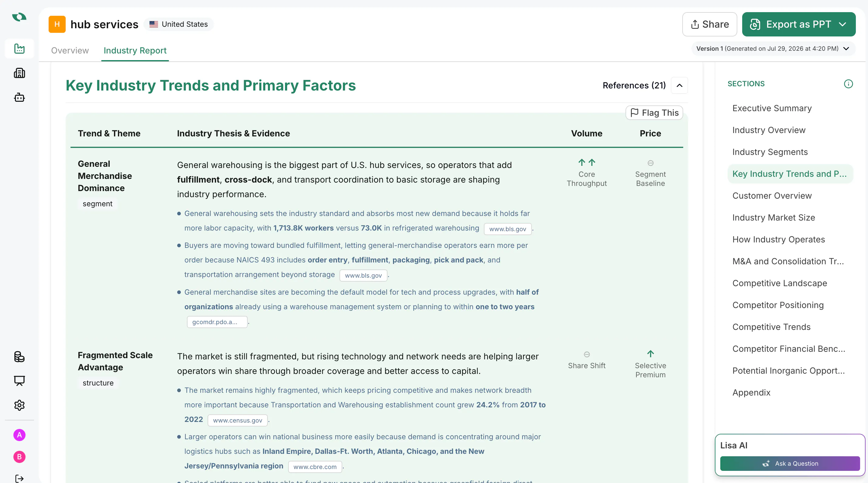Click the 'Trend & Theme' column header
This screenshot has height=483, width=868.
click(x=109, y=134)
